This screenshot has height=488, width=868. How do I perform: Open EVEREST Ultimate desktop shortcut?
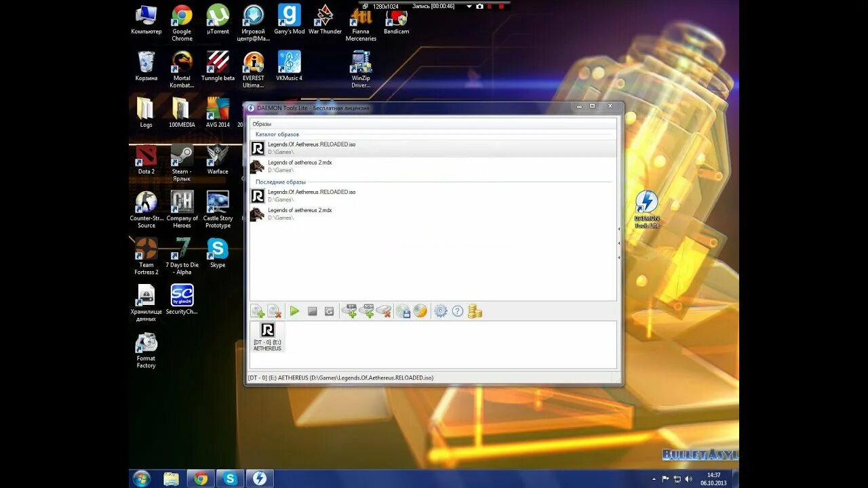pyautogui.click(x=254, y=69)
